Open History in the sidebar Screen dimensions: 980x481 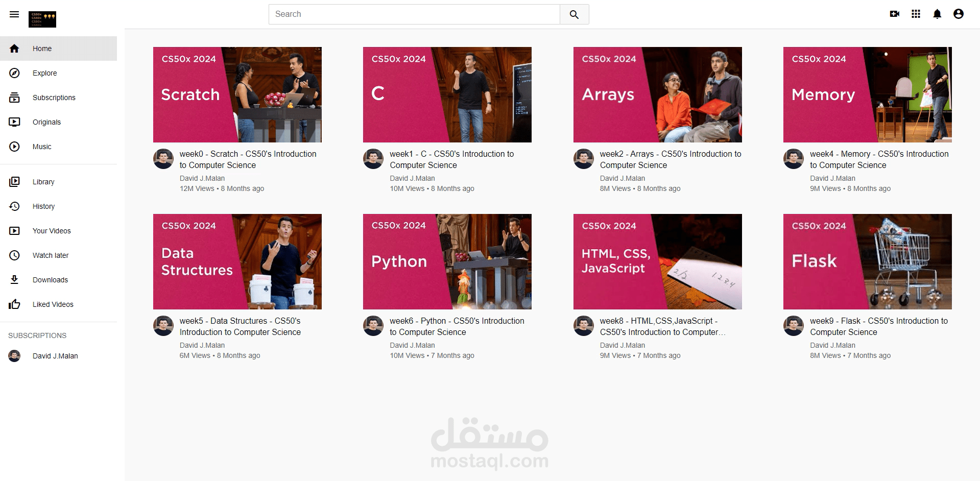point(58,206)
